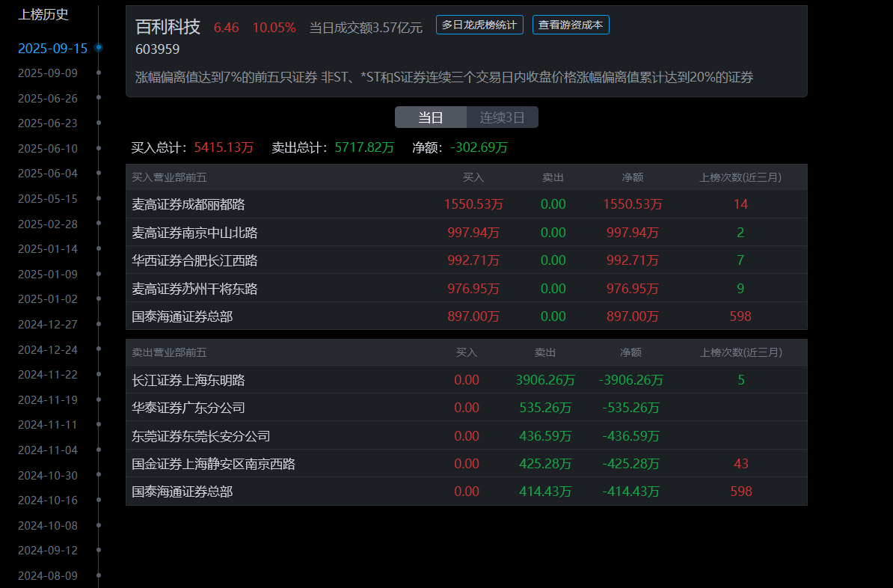Click the 国金证券上海静安区南京西路 broker name
The height and width of the screenshot is (588, 893).
214,464
